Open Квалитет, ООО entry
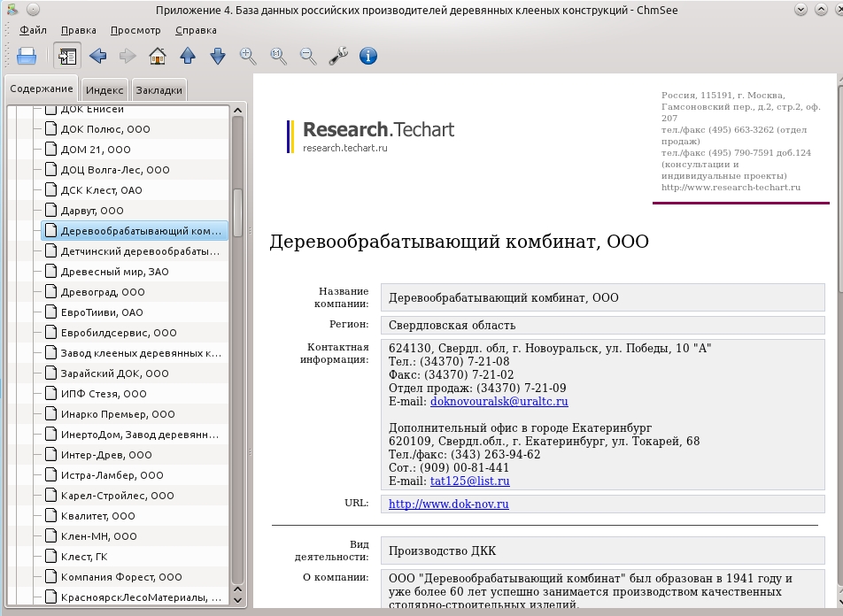The width and height of the screenshot is (843, 616). pyautogui.click(x=97, y=516)
